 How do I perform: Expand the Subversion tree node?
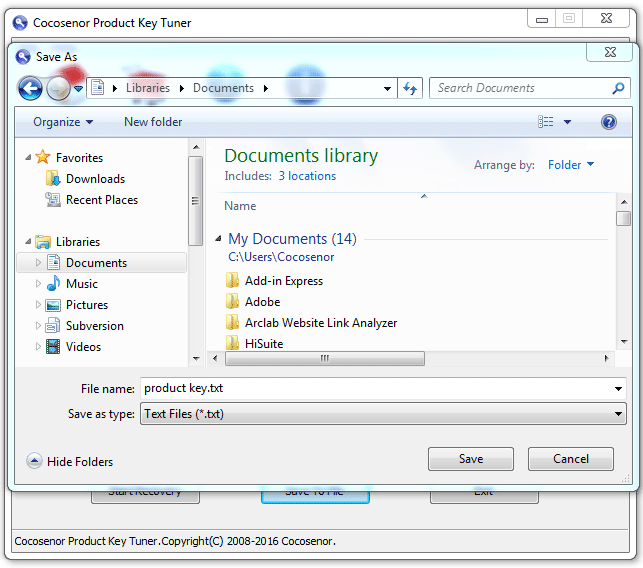(38, 326)
